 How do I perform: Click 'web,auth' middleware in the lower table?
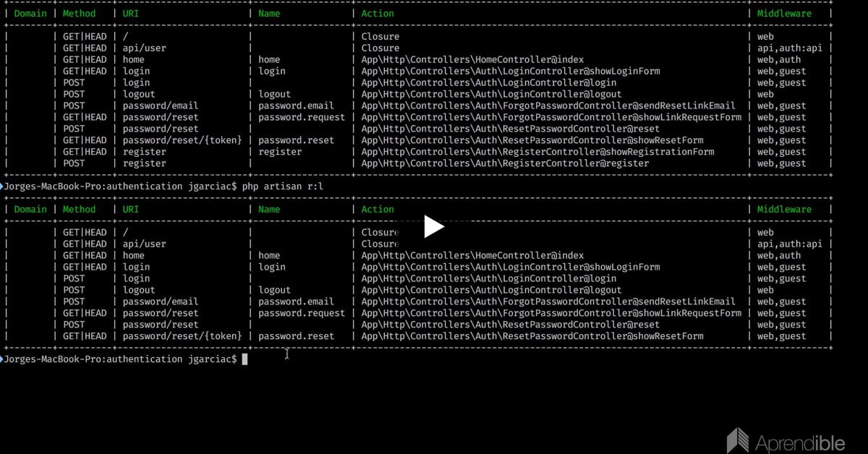click(779, 255)
